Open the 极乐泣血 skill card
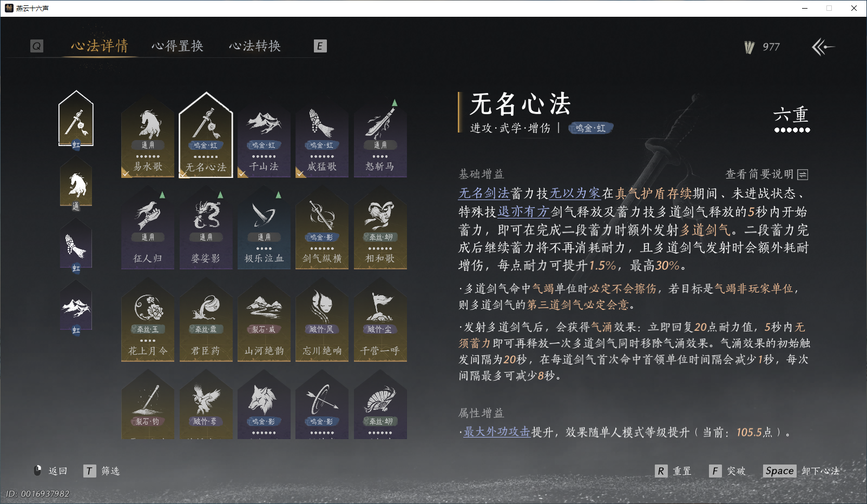 coord(264,229)
